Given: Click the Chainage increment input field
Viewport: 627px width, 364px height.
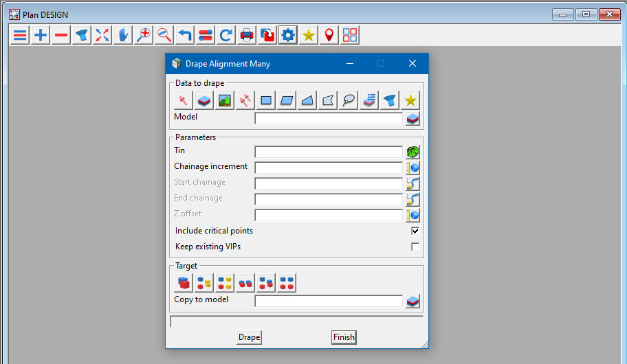Looking at the screenshot, I should coord(328,168).
